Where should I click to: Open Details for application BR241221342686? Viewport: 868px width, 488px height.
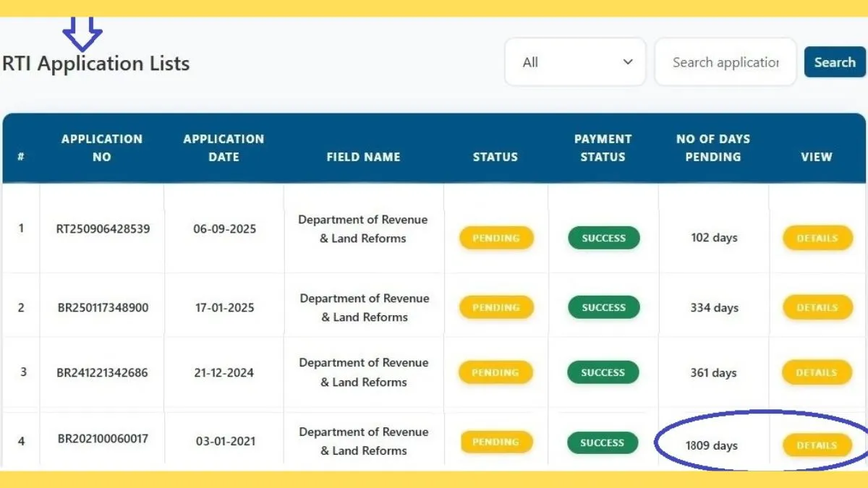point(817,372)
